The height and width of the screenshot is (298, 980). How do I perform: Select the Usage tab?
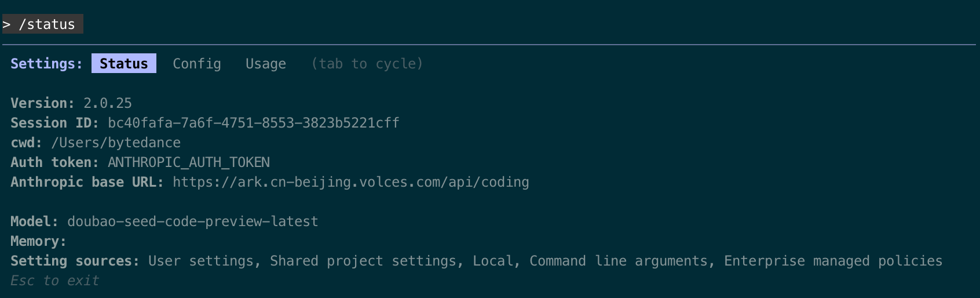tap(265, 64)
